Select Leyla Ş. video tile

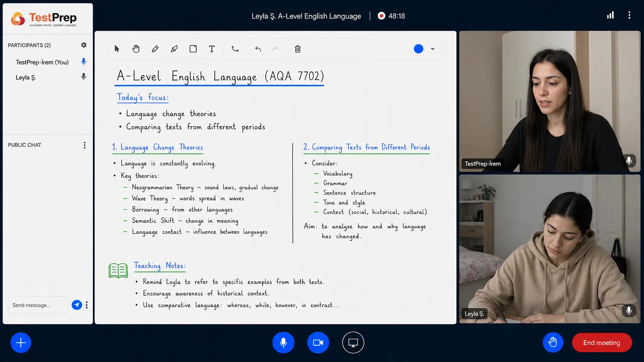click(550, 249)
